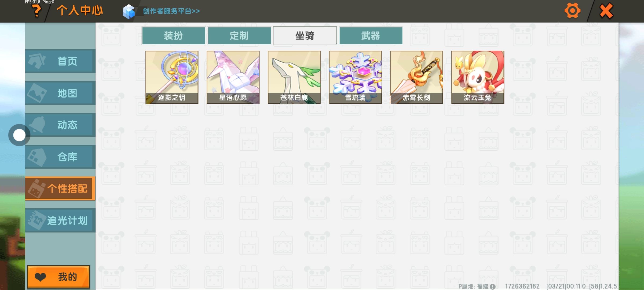Screen dimensions: 644x290
Task: Click the 我的 heart button
Action: click(58, 277)
